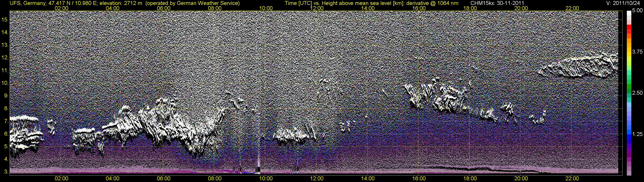Click the '02:00' label on the top time axis

pos(61,8)
